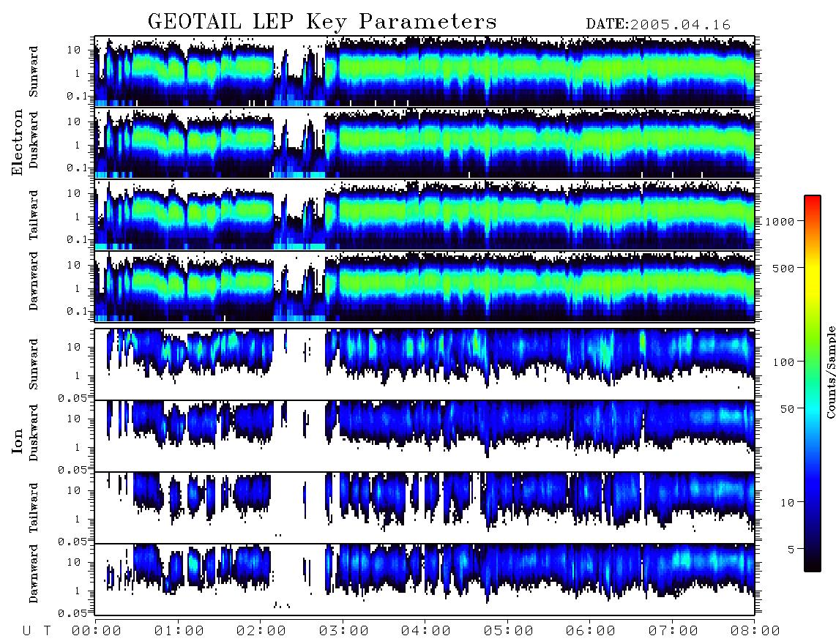The image size is (836, 644).
Task: Select the "02:00" time tick label
Action: click(261, 631)
